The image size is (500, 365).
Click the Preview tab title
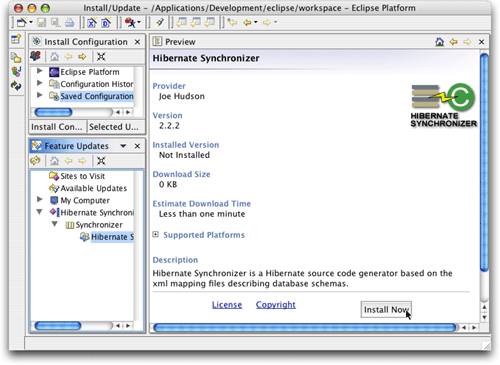tap(180, 42)
